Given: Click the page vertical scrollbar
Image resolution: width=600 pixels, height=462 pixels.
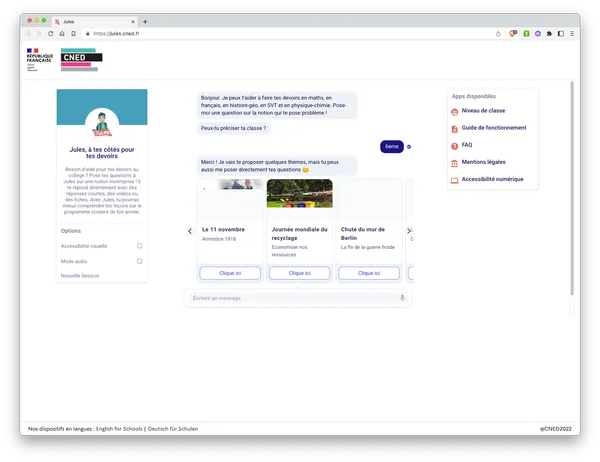Looking at the screenshot, I should 572,188.
